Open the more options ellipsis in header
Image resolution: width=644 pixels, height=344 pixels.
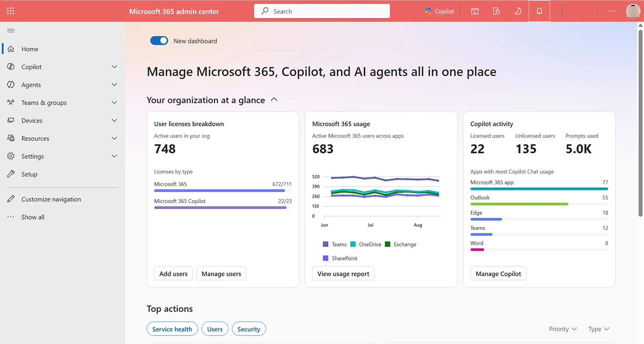(612, 11)
